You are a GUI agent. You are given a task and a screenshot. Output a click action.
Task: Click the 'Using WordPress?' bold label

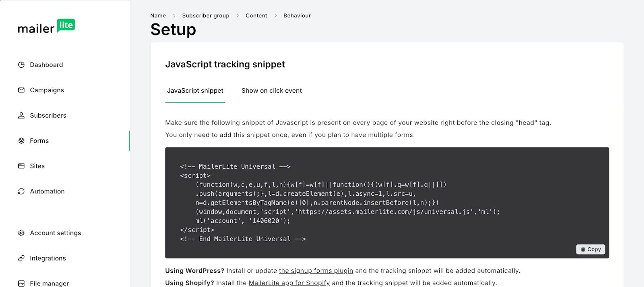pos(195,271)
